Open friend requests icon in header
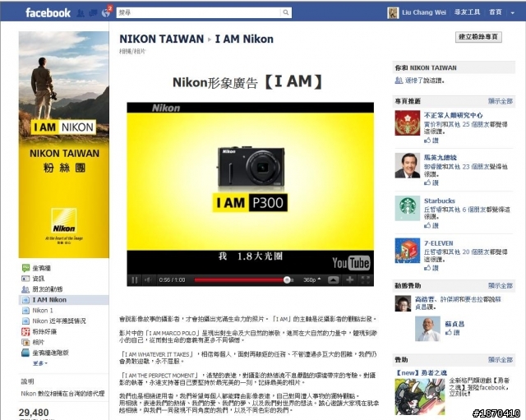 coord(81,13)
